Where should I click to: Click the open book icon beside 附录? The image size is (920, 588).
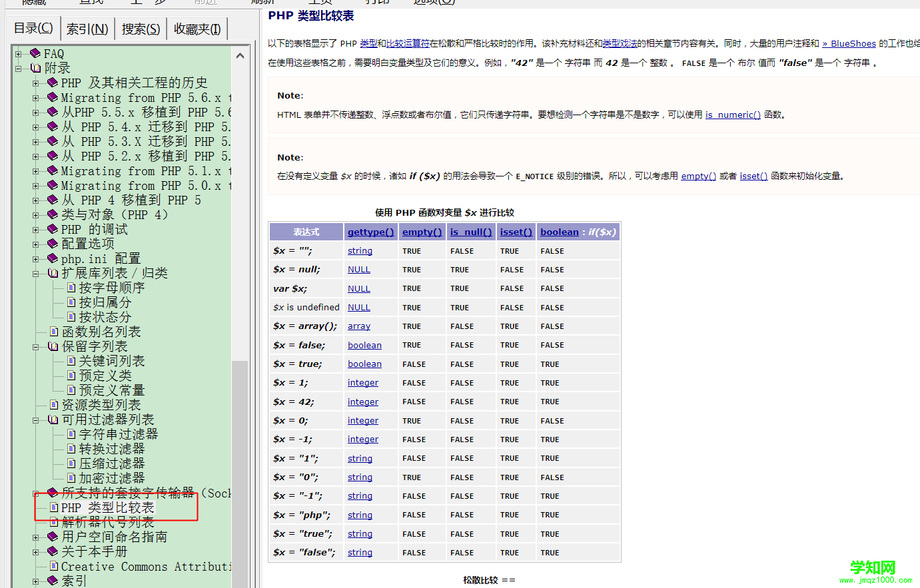click(36, 68)
